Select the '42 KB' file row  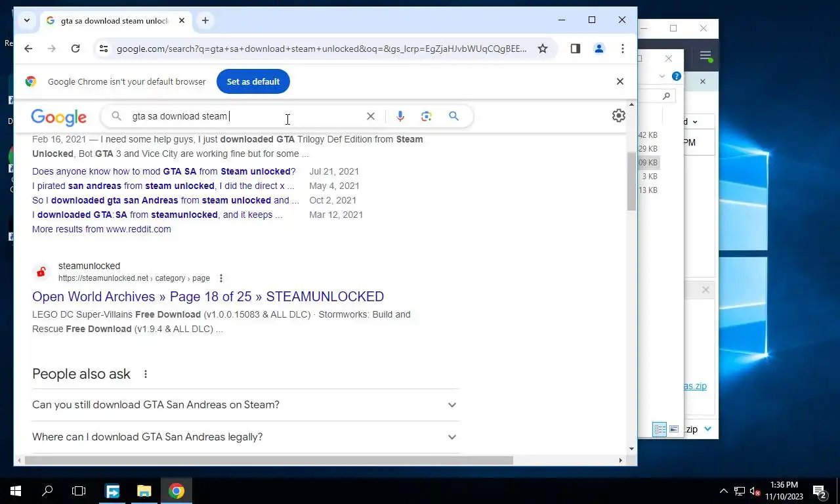[x=648, y=135]
